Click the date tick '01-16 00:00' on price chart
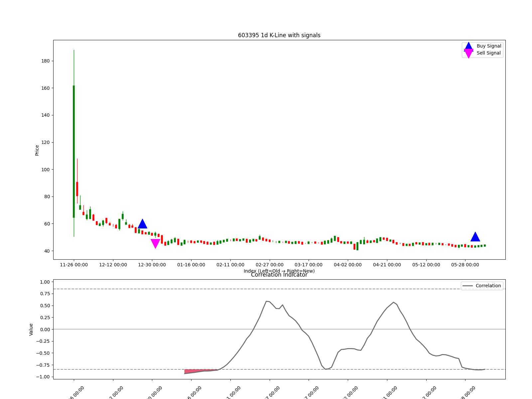 tap(191, 265)
